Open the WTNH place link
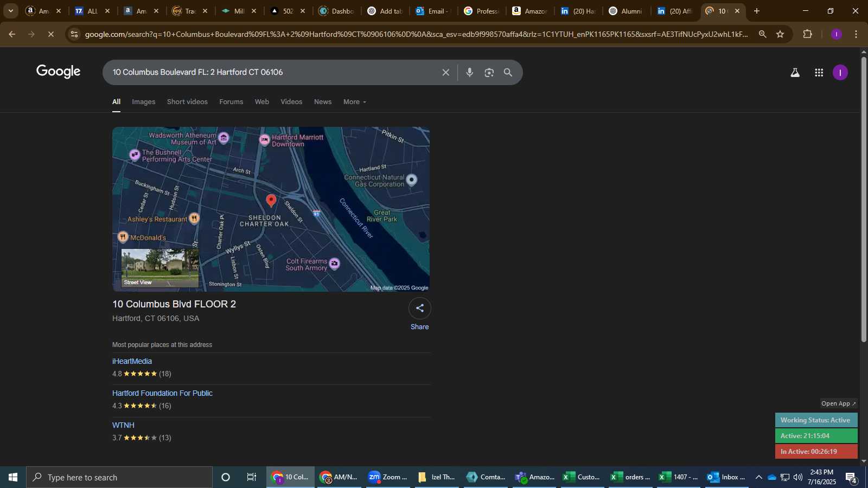 coord(123,425)
